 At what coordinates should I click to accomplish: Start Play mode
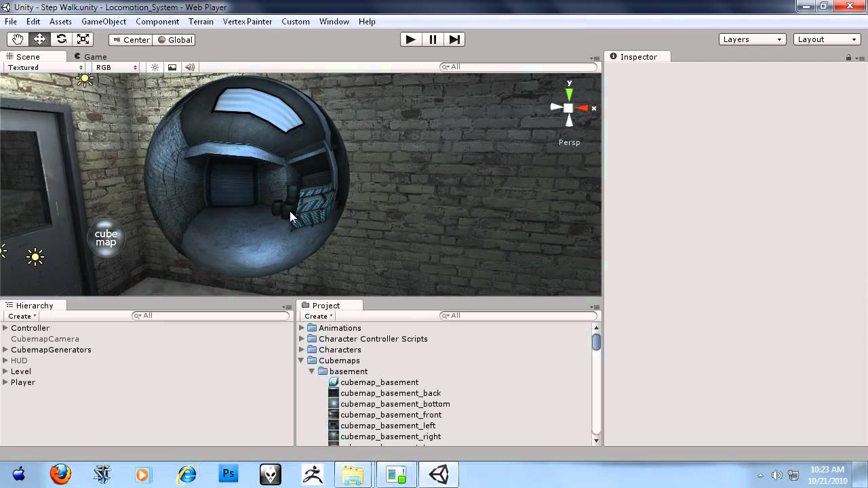[410, 39]
